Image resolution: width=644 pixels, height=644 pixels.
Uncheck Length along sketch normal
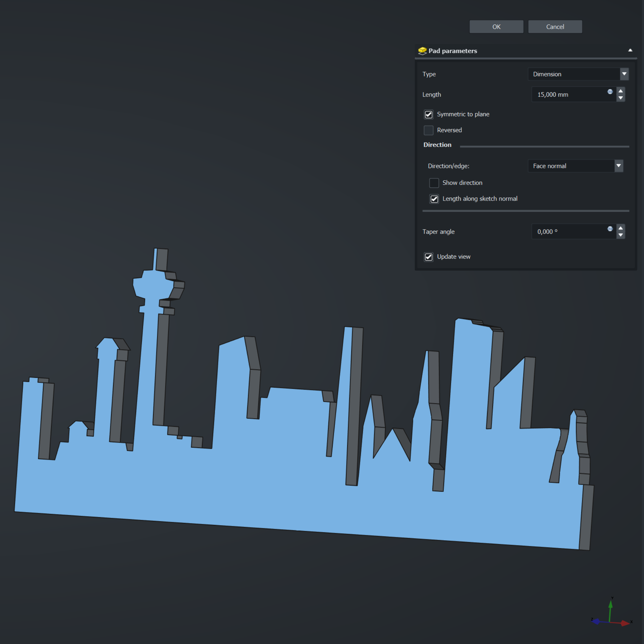434,199
